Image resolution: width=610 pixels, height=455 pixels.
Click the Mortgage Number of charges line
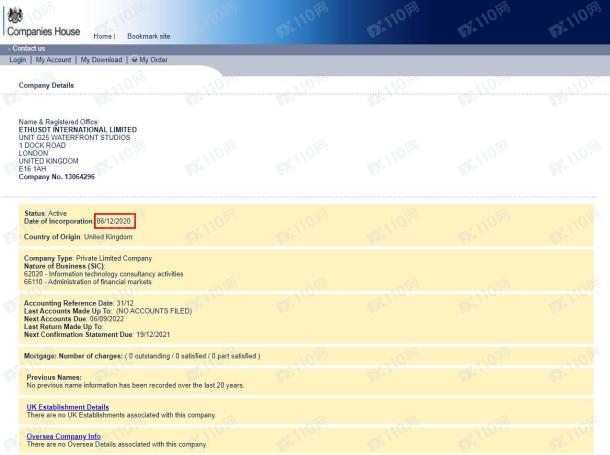click(142, 356)
